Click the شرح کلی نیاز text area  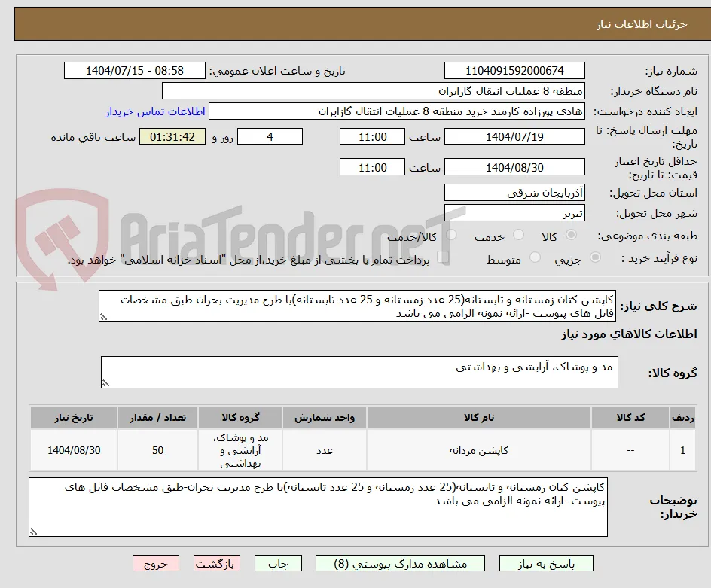[357, 306]
